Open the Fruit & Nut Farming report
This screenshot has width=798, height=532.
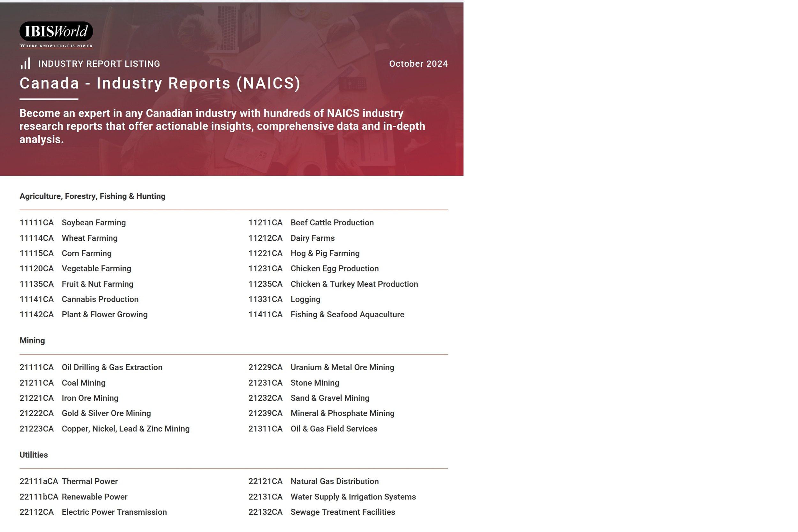tap(97, 284)
